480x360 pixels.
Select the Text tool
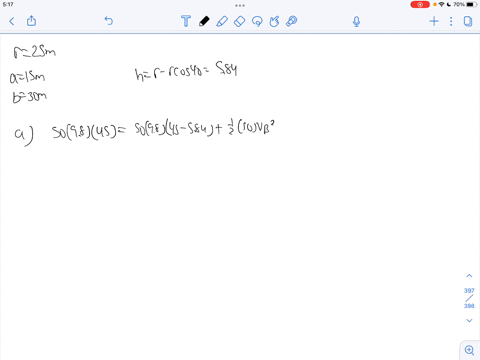click(186, 21)
